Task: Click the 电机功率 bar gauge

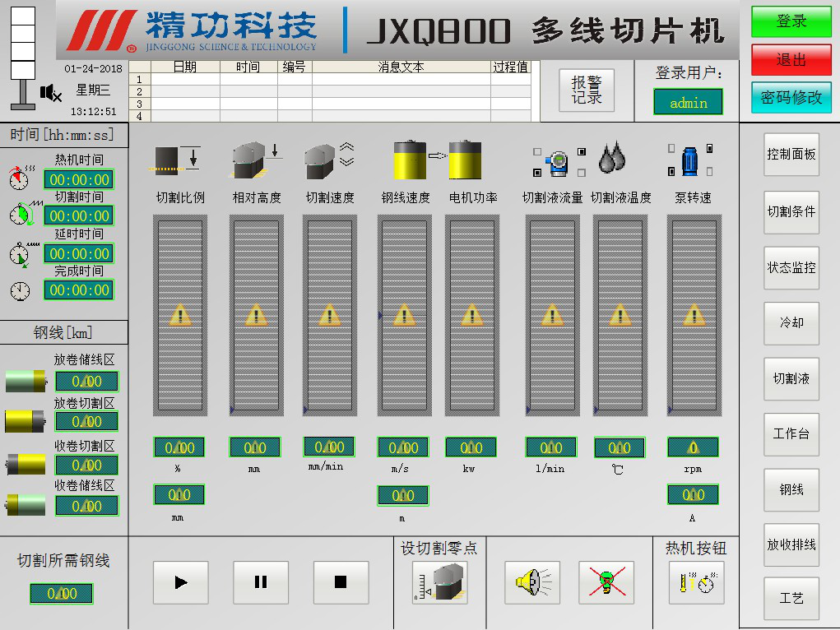Action: click(x=472, y=316)
